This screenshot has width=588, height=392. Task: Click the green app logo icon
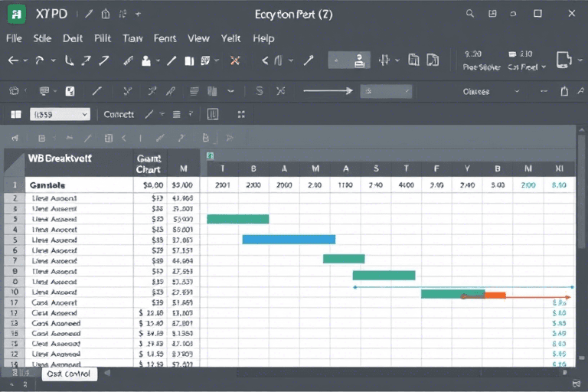click(16, 14)
